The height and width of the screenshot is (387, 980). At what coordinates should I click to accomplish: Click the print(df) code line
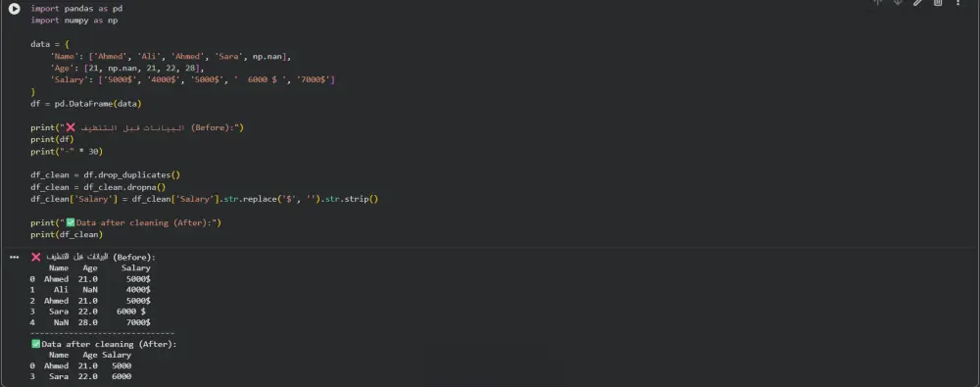53,139
